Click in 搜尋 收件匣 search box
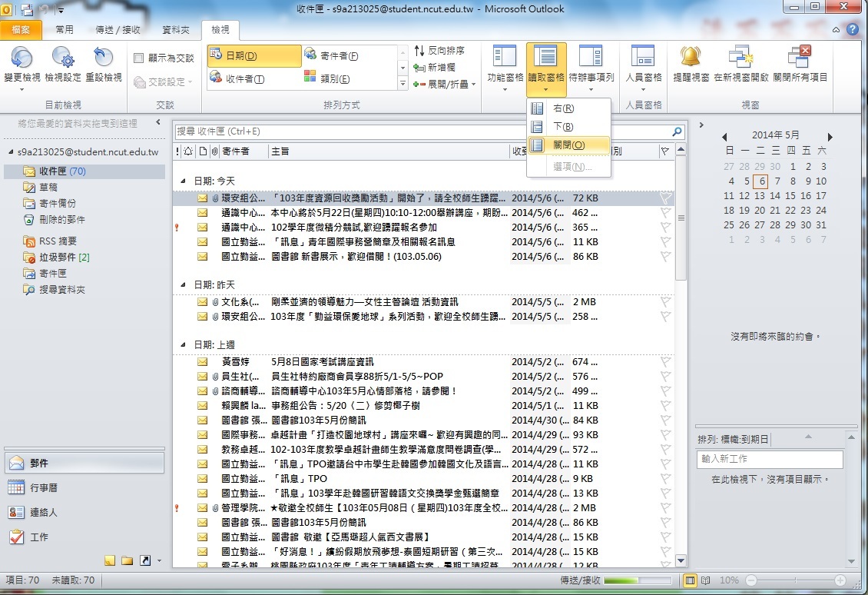This screenshot has height=595, width=868. (x=423, y=131)
